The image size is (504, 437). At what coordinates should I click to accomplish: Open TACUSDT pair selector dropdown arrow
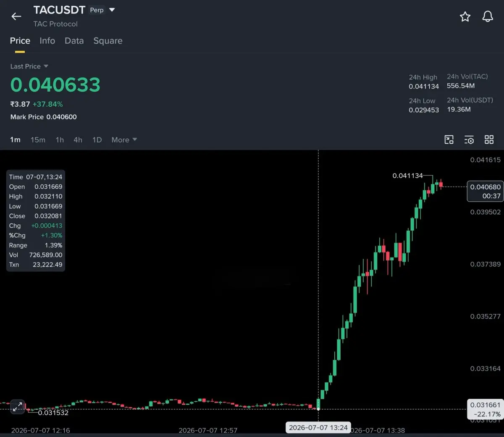point(112,10)
